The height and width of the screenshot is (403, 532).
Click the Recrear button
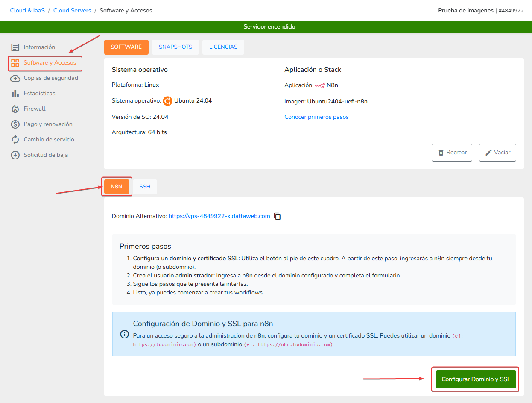[452, 153]
